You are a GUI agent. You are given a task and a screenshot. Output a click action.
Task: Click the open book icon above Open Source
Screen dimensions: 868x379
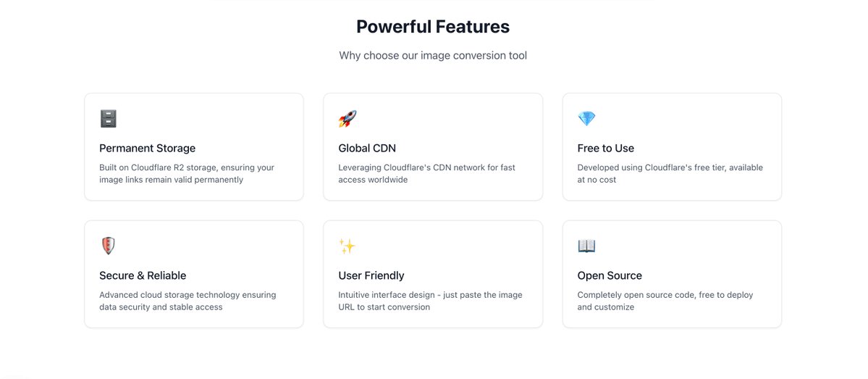(x=586, y=246)
